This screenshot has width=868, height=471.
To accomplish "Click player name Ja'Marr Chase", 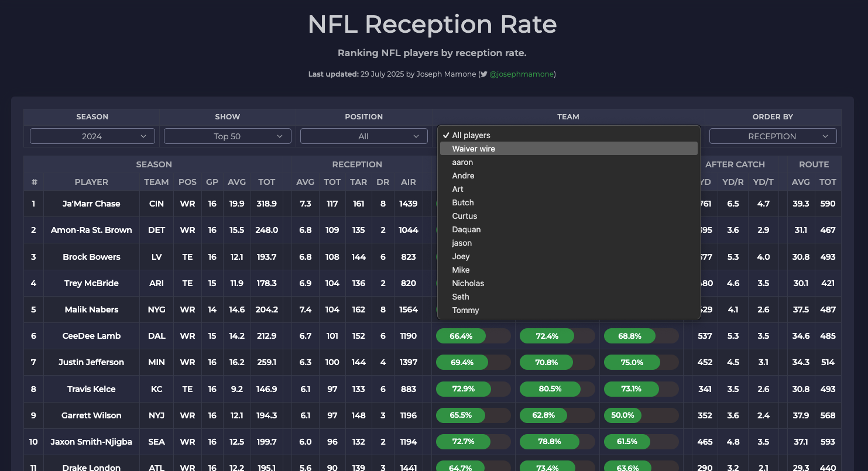I will tap(91, 204).
